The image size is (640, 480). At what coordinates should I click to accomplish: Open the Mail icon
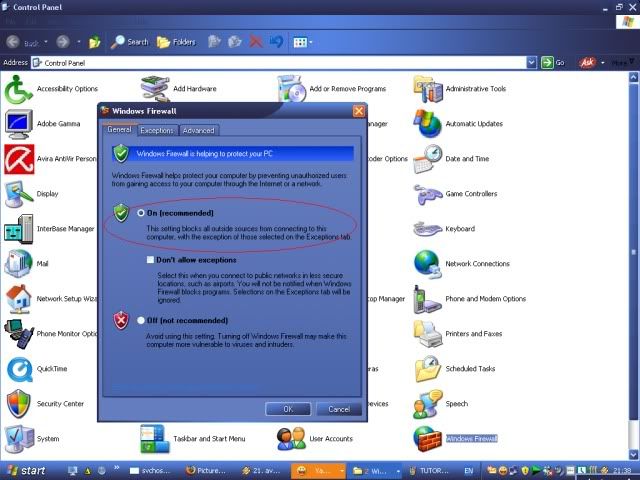pos(18,264)
